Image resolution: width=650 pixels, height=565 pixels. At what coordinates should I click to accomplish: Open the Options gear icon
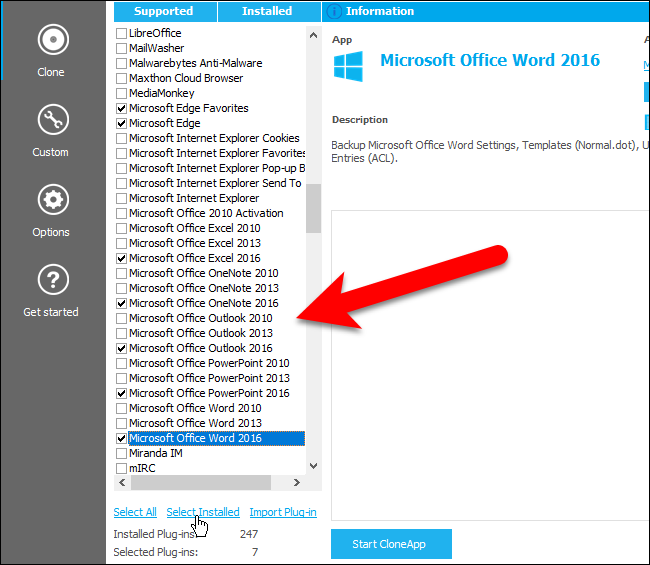[53, 200]
